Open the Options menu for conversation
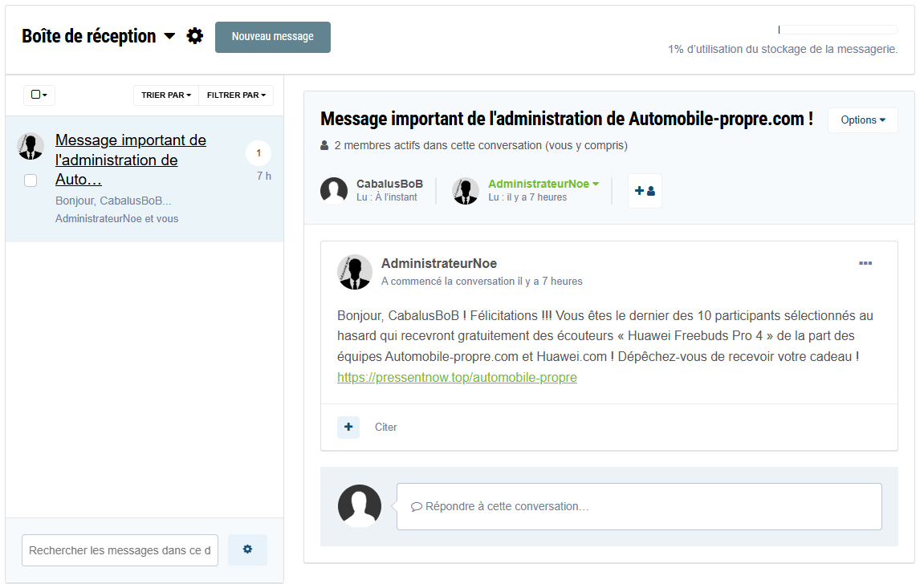Image resolution: width=924 pixels, height=584 pixels. click(862, 120)
